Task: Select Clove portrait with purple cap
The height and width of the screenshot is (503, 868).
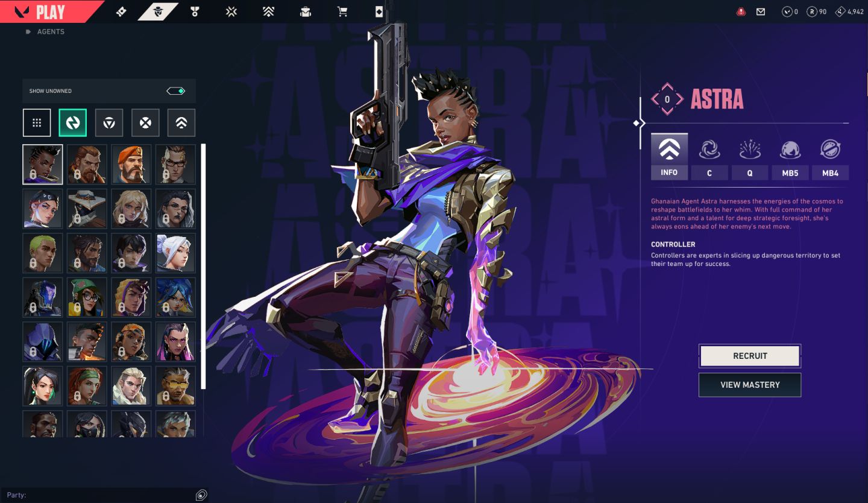Action: click(43, 209)
